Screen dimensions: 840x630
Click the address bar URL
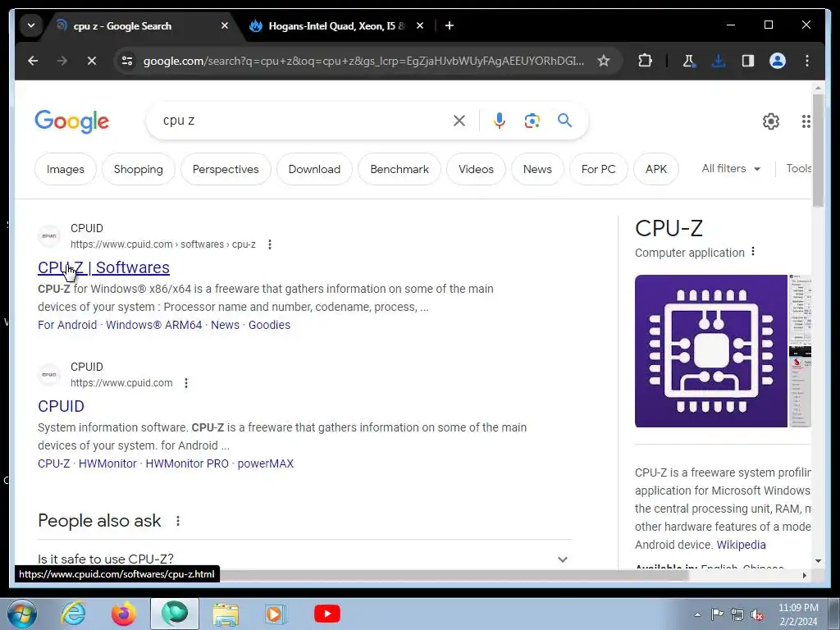[363, 61]
